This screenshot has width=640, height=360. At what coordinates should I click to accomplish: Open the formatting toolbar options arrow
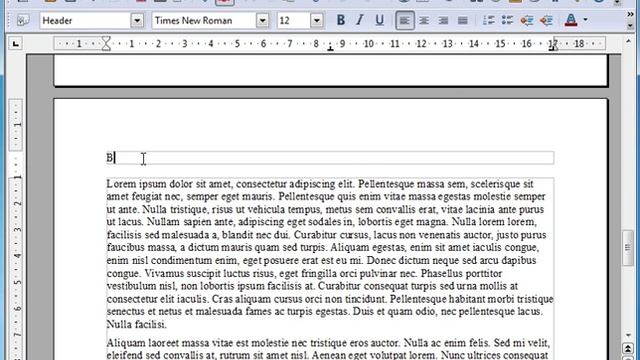[x=630, y=26]
